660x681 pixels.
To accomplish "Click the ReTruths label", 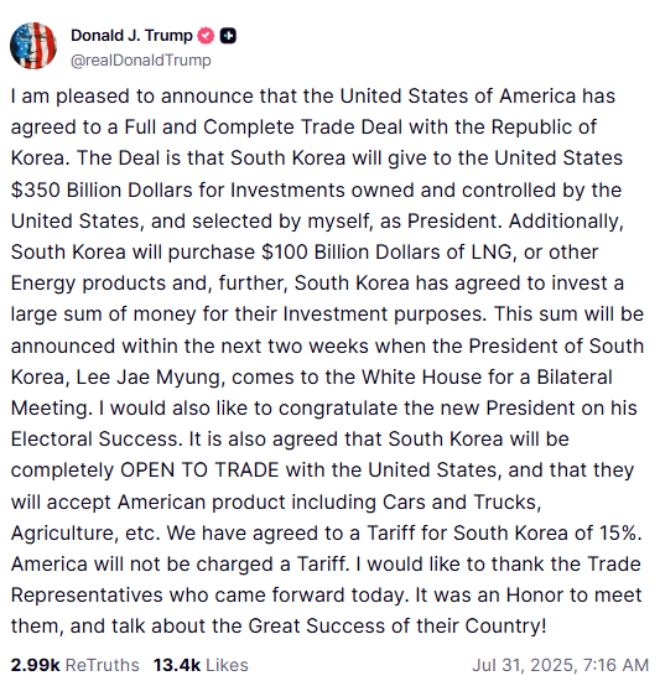I will pos(102,664).
